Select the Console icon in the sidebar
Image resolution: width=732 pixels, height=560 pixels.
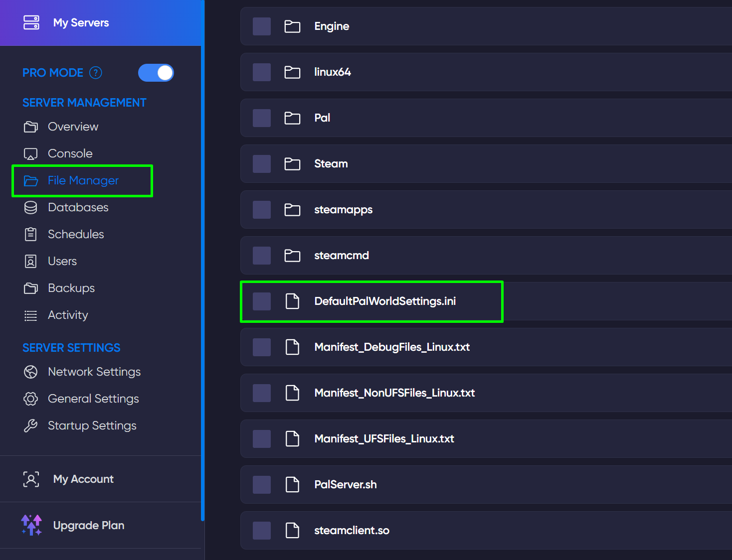point(30,153)
